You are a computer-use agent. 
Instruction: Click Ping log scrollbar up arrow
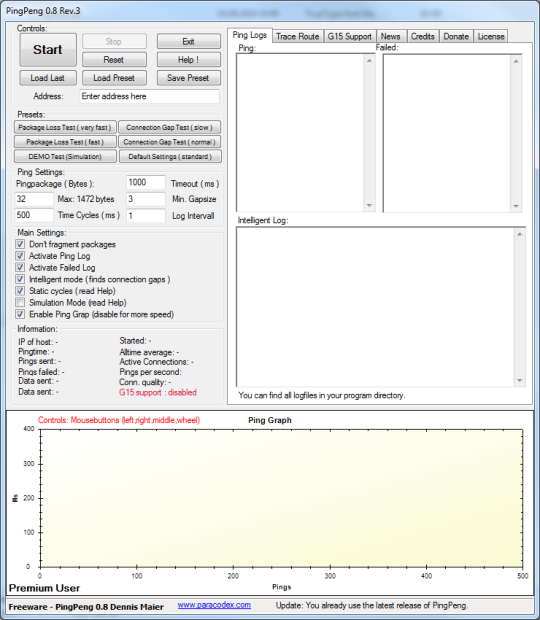point(369,60)
